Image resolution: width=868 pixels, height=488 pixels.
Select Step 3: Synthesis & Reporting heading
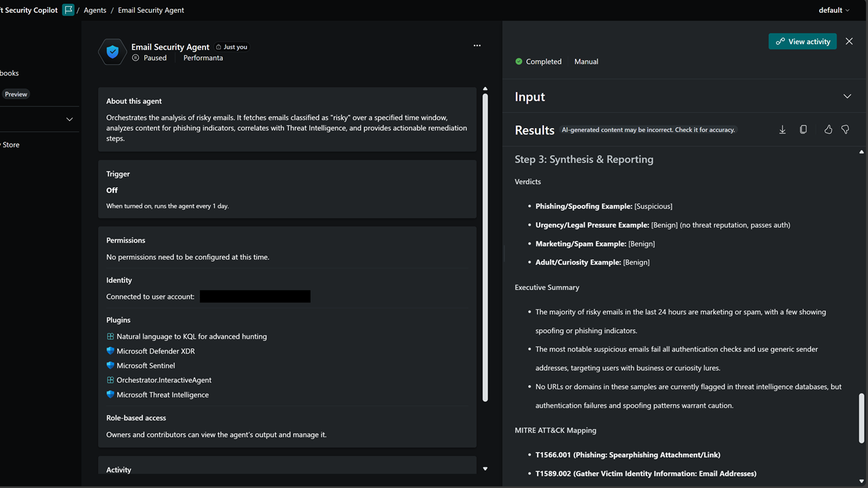point(584,159)
